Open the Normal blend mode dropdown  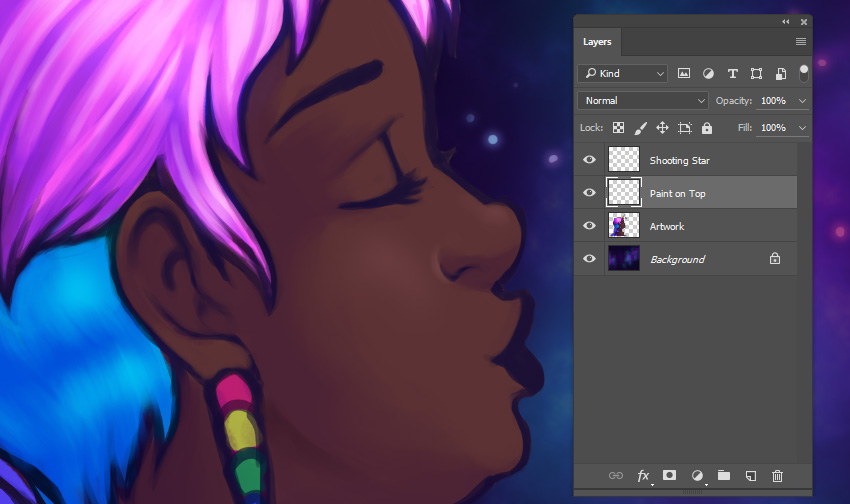[643, 100]
